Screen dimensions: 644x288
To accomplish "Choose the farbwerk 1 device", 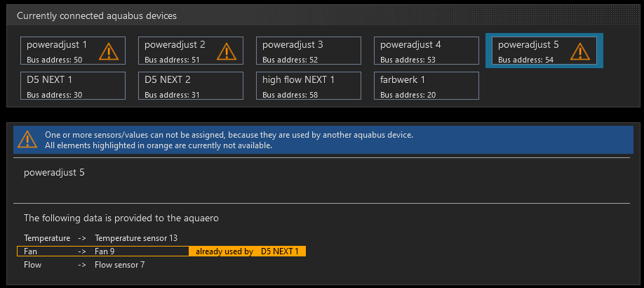I will pyautogui.click(x=426, y=86).
